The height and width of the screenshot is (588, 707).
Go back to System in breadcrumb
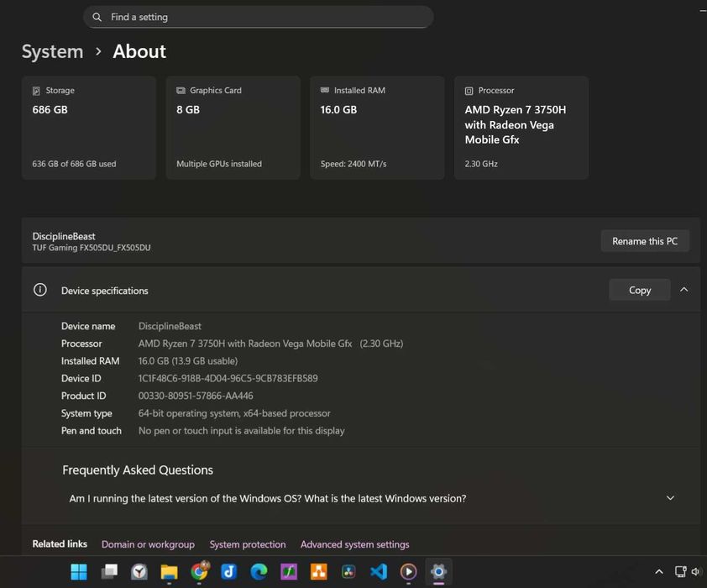tap(52, 51)
